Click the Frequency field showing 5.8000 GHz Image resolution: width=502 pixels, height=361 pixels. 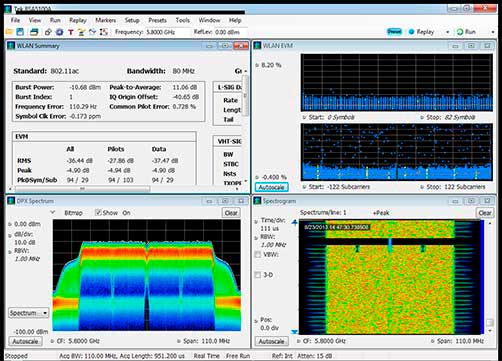[x=167, y=32]
